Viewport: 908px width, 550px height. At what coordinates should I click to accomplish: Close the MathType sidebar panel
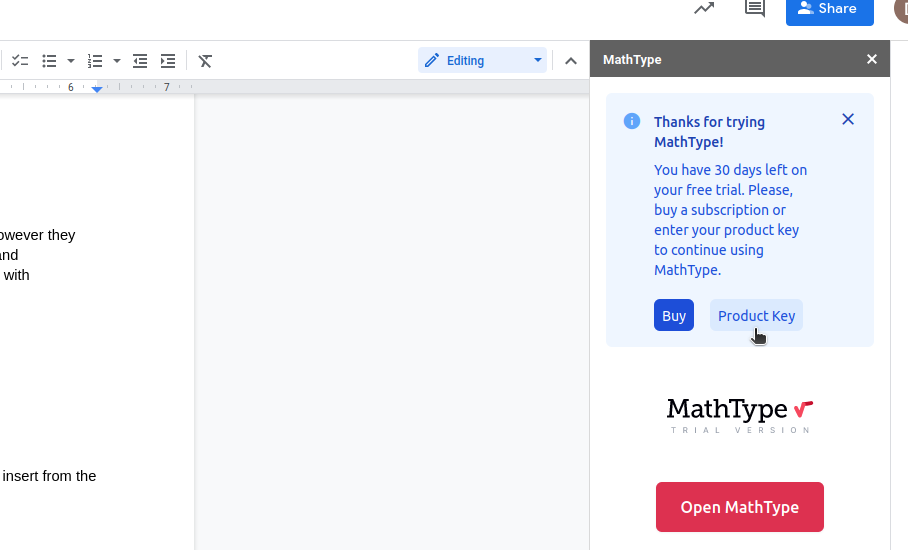point(872,60)
